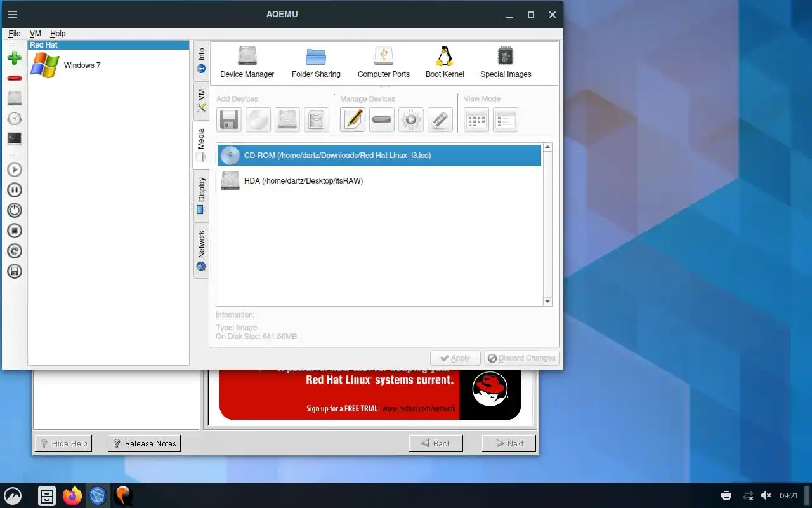Image resolution: width=812 pixels, height=508 pixels.
Task: Open the Folder Sharing section
Action: point(316,62)
